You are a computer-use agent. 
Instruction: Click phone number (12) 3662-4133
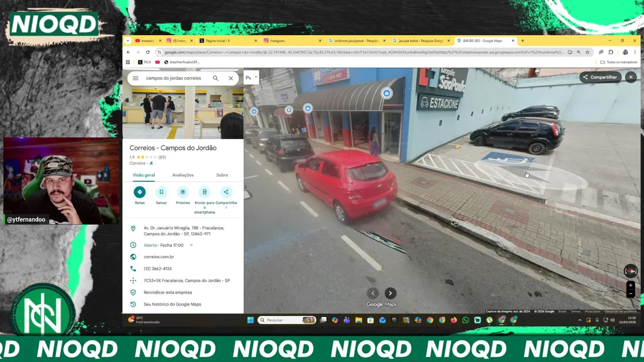pos(157,269)
